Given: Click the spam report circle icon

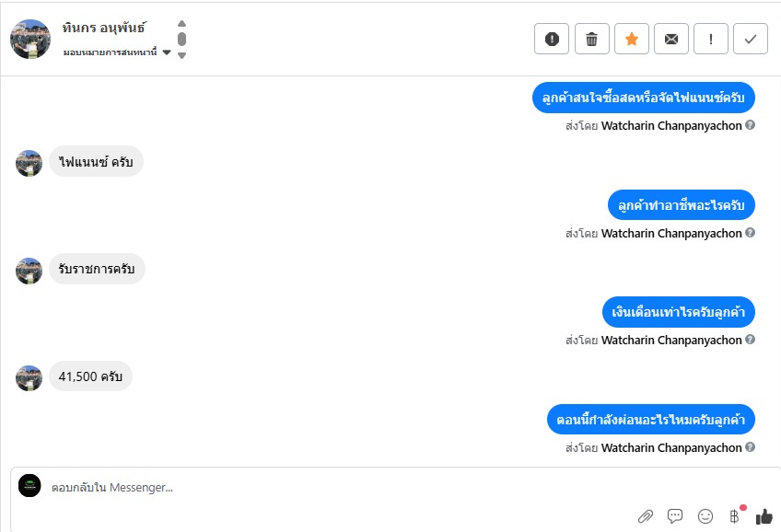Looking at the screenshot, I should (552, 39).
